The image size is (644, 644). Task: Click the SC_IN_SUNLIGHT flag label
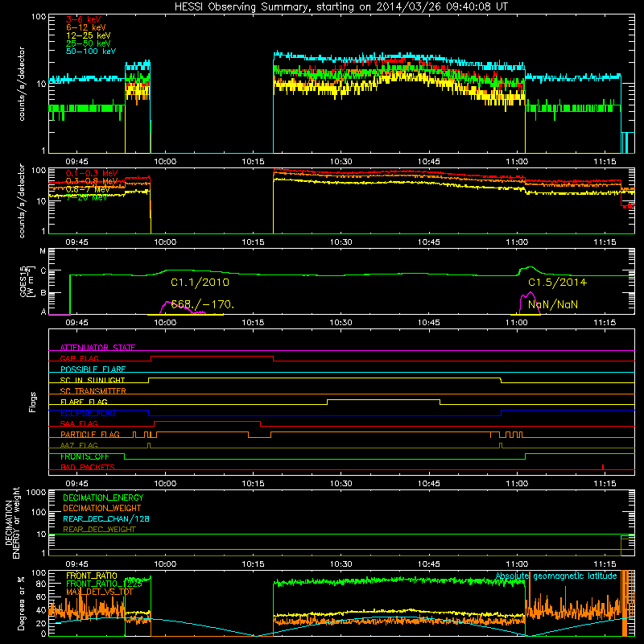(93, 380)
